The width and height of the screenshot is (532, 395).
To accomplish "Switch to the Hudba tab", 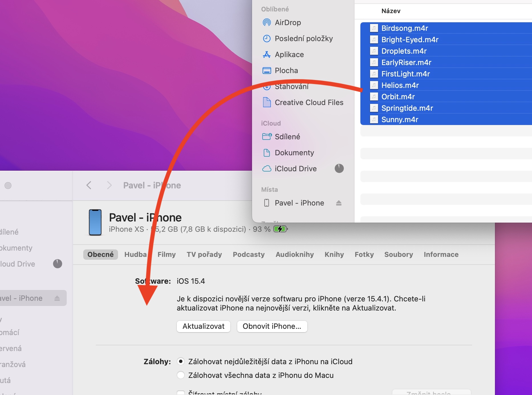I will [x=135, y=254].
